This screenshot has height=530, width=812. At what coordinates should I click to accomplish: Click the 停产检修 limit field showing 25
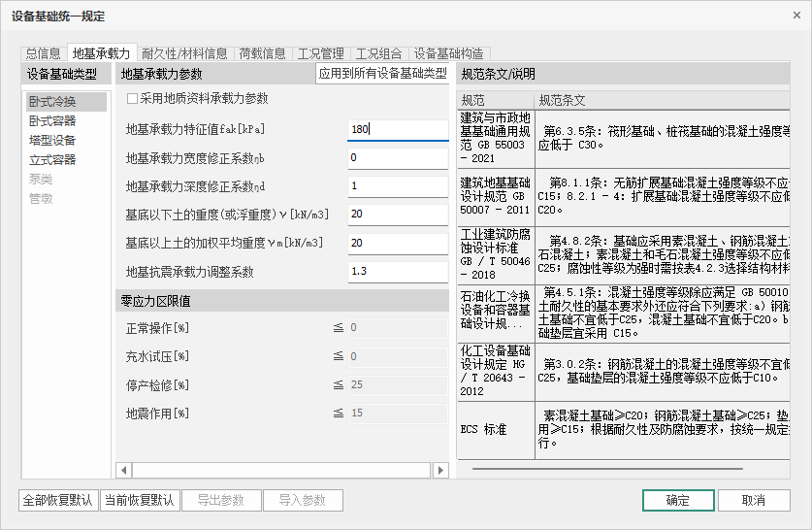pyautogui.click(x=398, y=385)
